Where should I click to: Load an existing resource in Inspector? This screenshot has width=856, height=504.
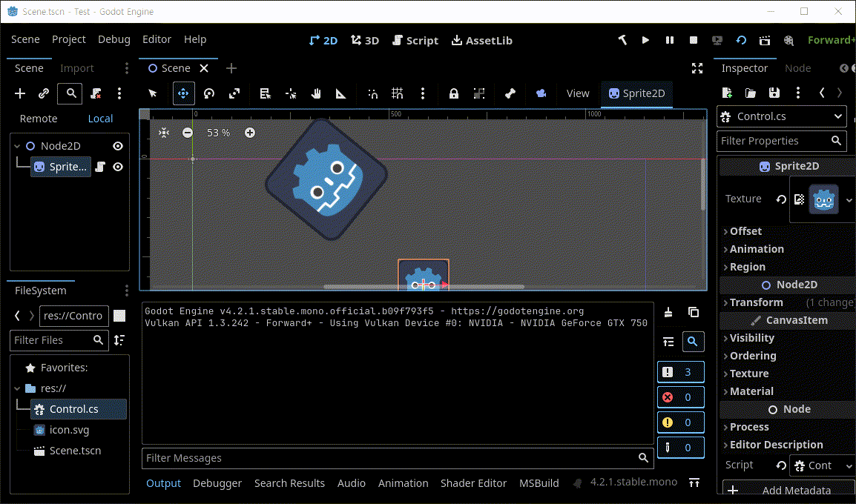(751, 93)
